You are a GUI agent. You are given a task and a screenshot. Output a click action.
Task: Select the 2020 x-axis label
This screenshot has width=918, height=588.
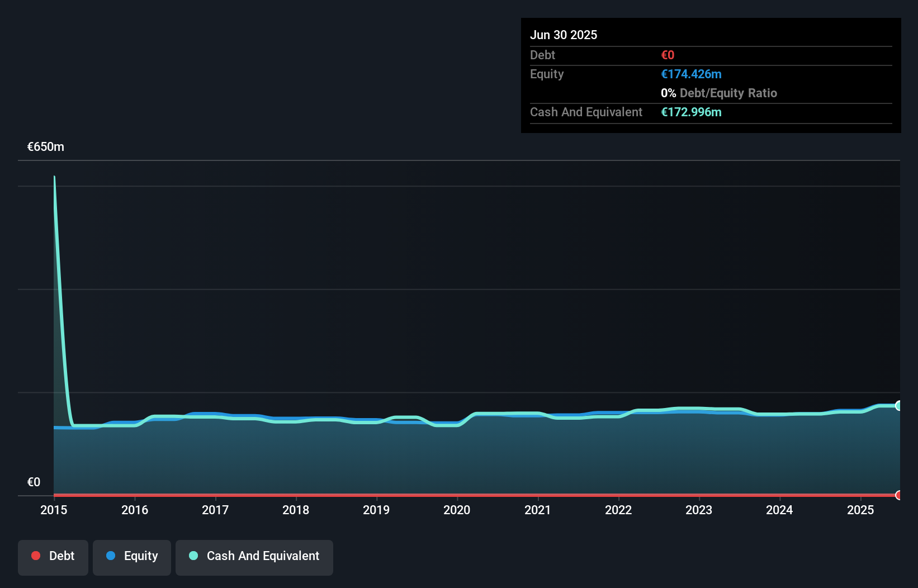(457, 510)
